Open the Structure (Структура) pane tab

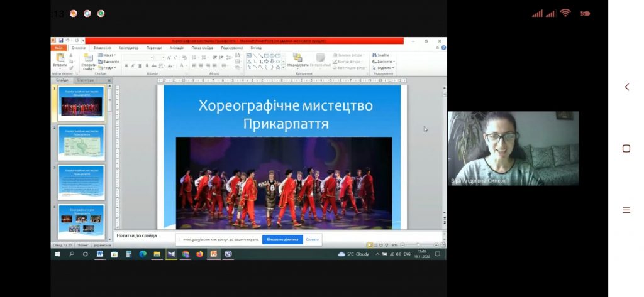point(86,80)
